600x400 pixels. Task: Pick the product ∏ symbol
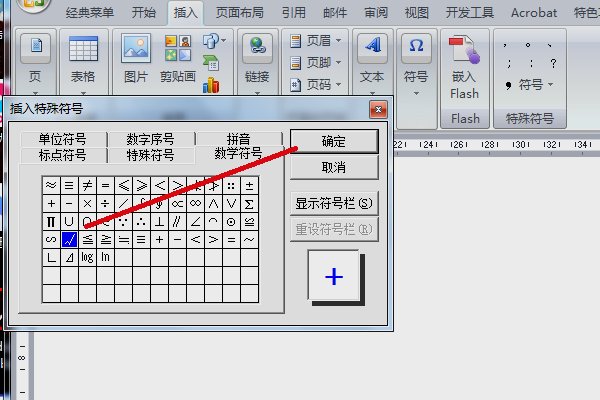click(x=51, y=222)
